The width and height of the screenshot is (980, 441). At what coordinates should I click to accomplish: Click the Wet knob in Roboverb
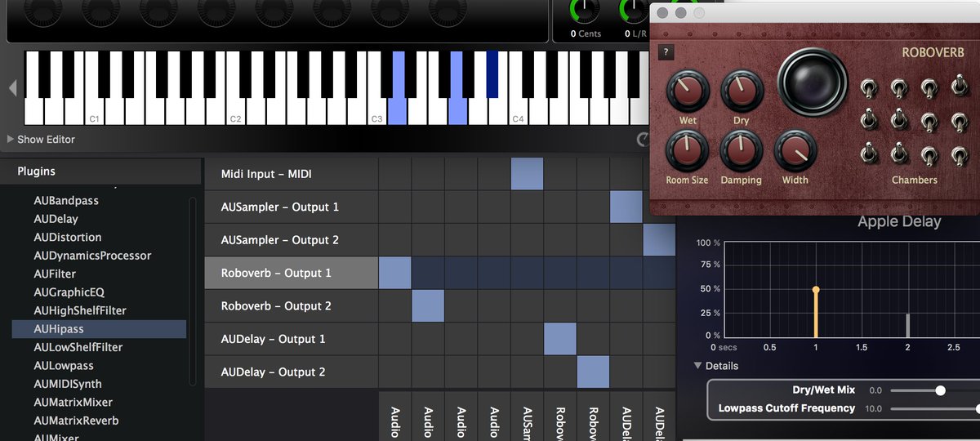coord(688,91)
